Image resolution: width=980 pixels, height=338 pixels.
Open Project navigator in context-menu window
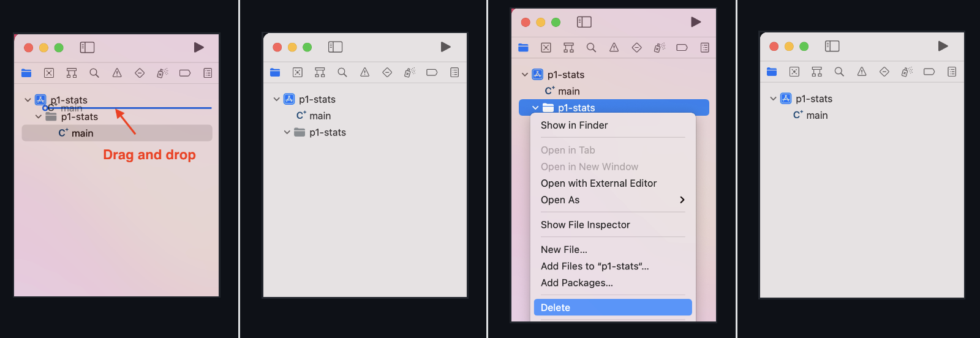click(x=523, y=47)
